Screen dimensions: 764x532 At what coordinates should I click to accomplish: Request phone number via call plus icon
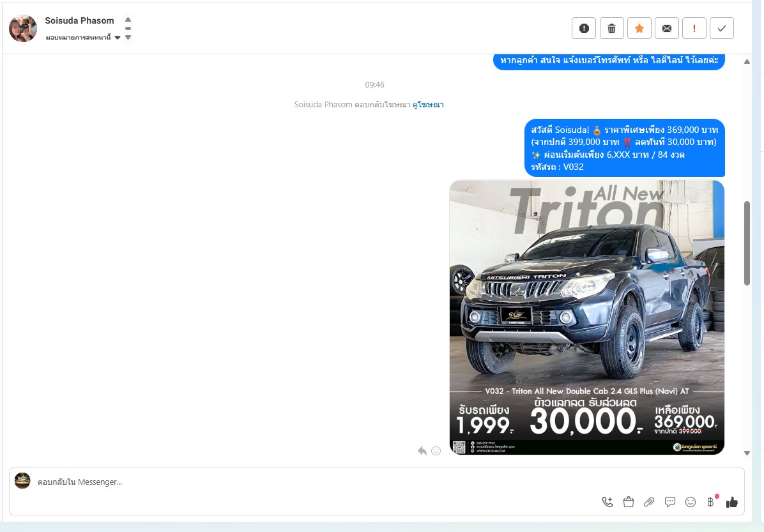pyautogui.click(x=607, y=502)
